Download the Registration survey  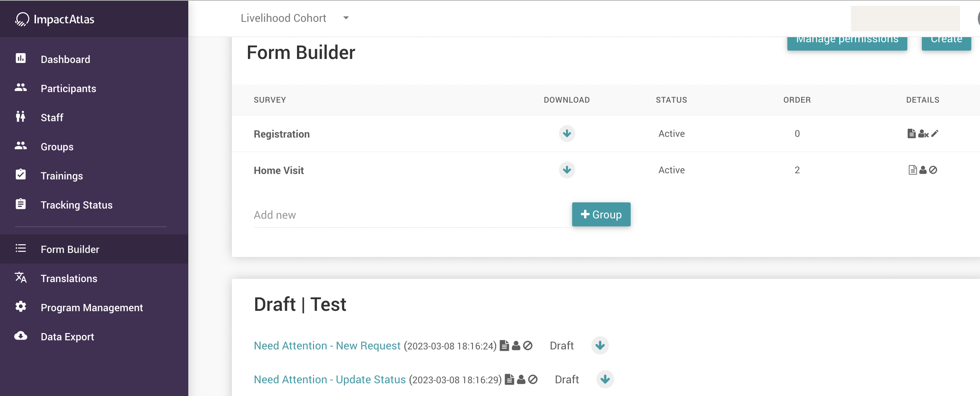pyautogui.click(x=566, y=134)
